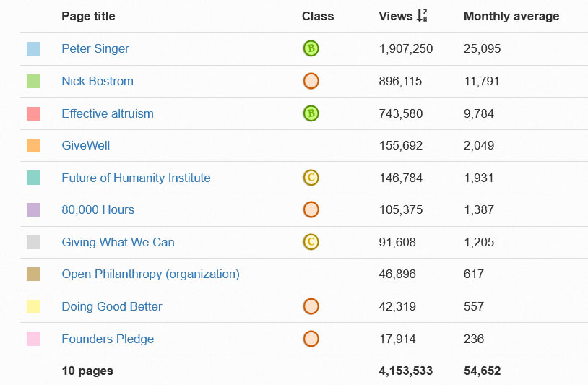Sort table by Page title column
The width and height of the screenshot is (588, 385).
[88, 16]
